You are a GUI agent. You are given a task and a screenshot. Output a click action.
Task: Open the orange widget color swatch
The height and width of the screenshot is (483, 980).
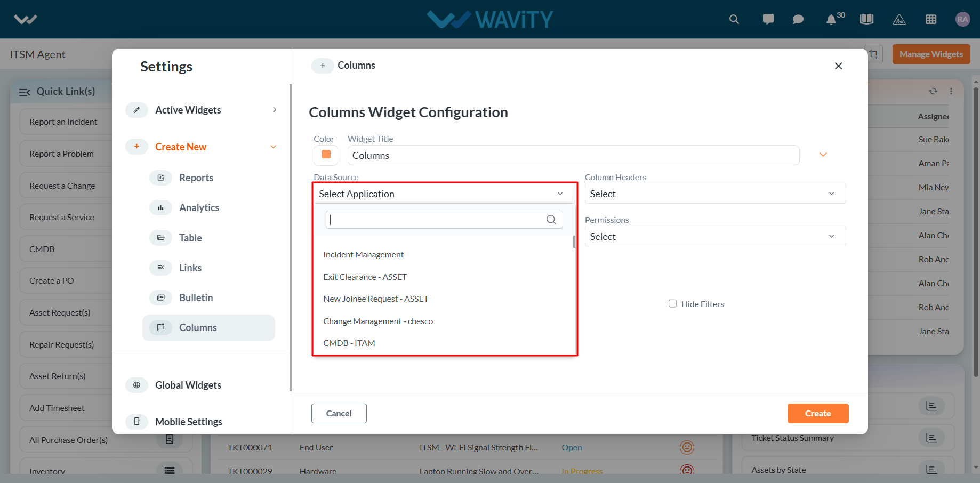coord(326,155)
